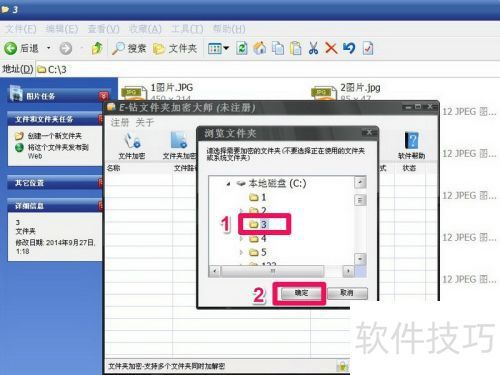Screen dimensions: 500x375
Task: Select folder 3 in the browse tree
Action: click(258, 224)
